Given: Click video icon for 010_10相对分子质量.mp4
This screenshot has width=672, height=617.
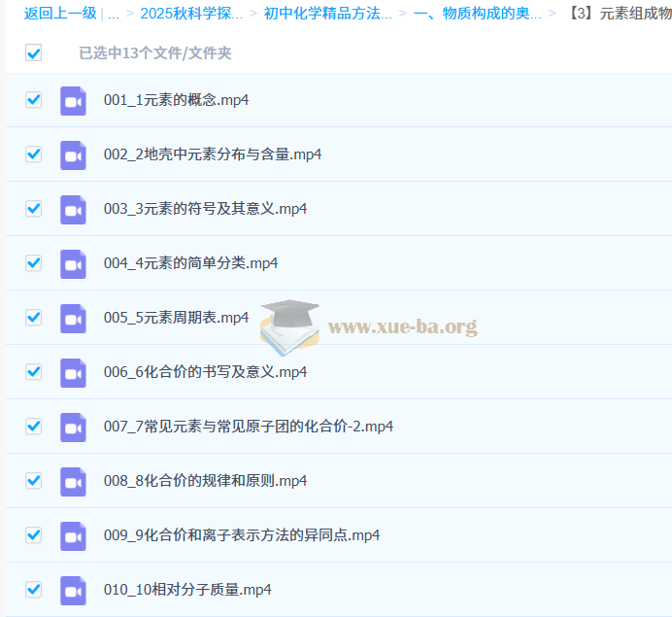Looking at the screenshot, I should pos(73,590).
